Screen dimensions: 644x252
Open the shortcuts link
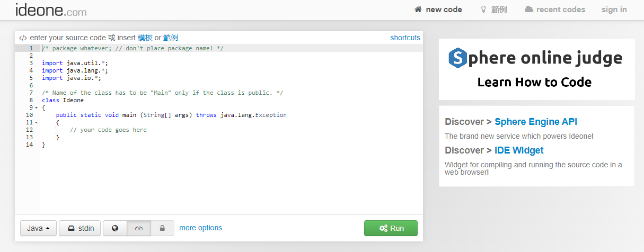pos(405,38)
